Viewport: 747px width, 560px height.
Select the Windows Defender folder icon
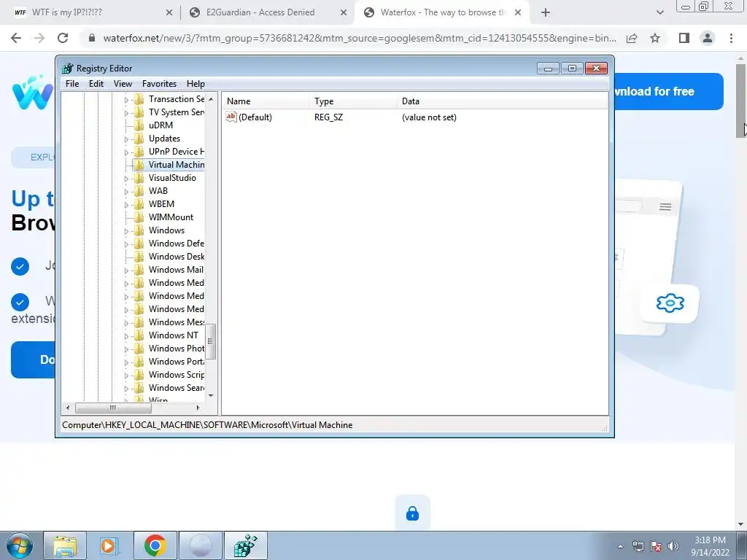pos(139,244)
